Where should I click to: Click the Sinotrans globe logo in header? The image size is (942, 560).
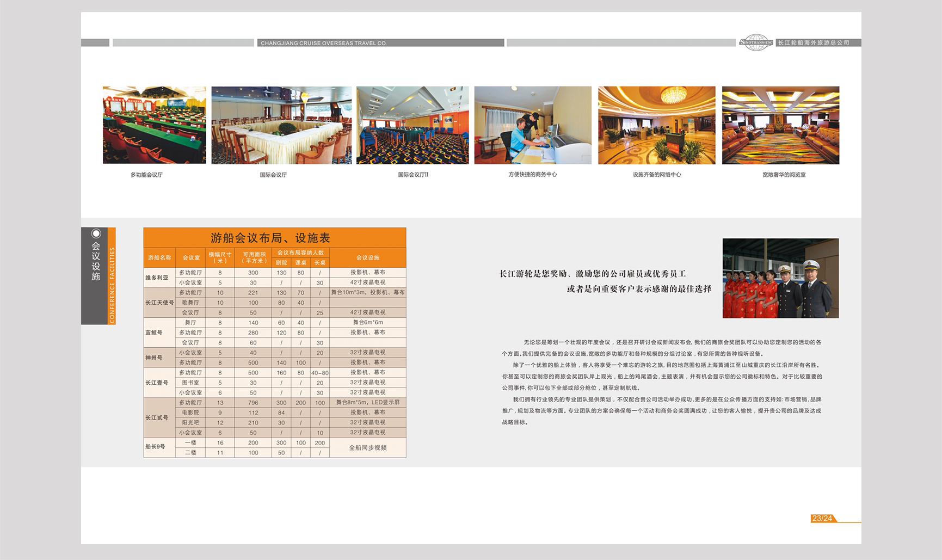pos(755,42)
